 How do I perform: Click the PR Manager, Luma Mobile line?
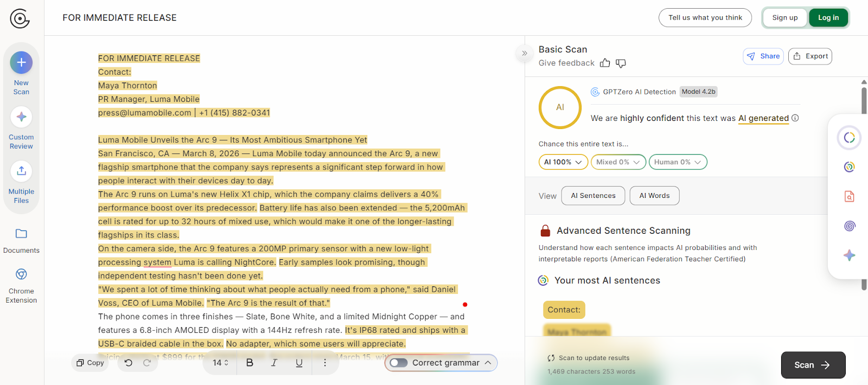tap(149, 99)
